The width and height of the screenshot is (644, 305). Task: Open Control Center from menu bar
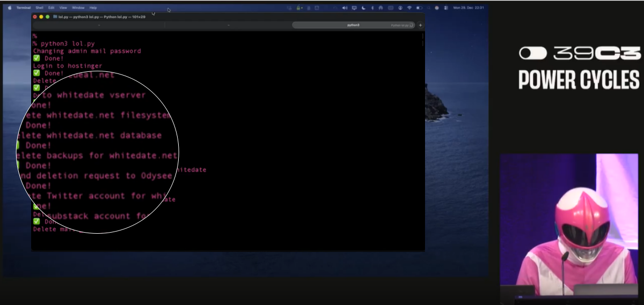445,8
